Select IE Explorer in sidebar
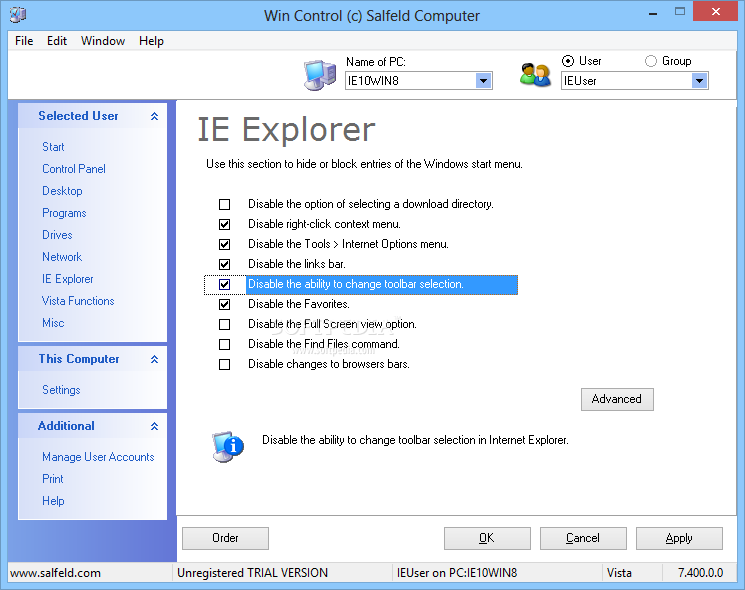745x590 pixels. (67, 279)
